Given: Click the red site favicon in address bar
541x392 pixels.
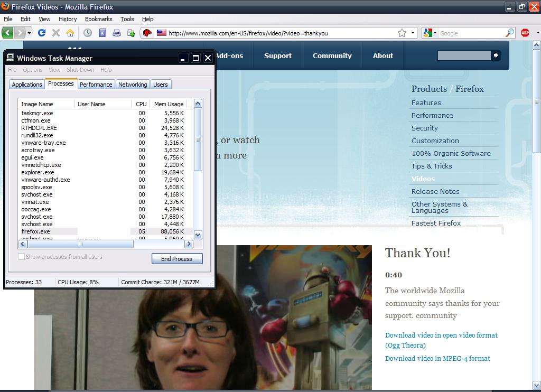Looking at the screenshot, I should click(x=147, y=33).
